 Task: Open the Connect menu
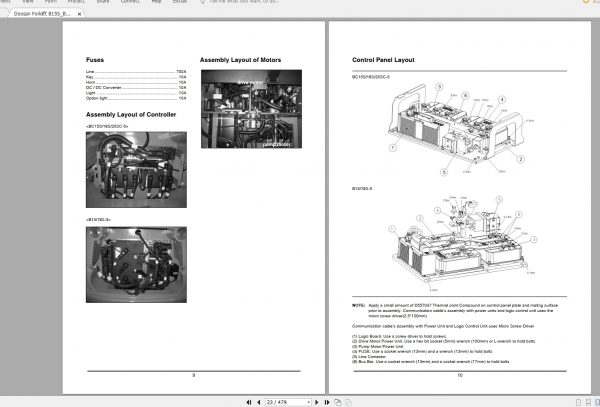130,2
